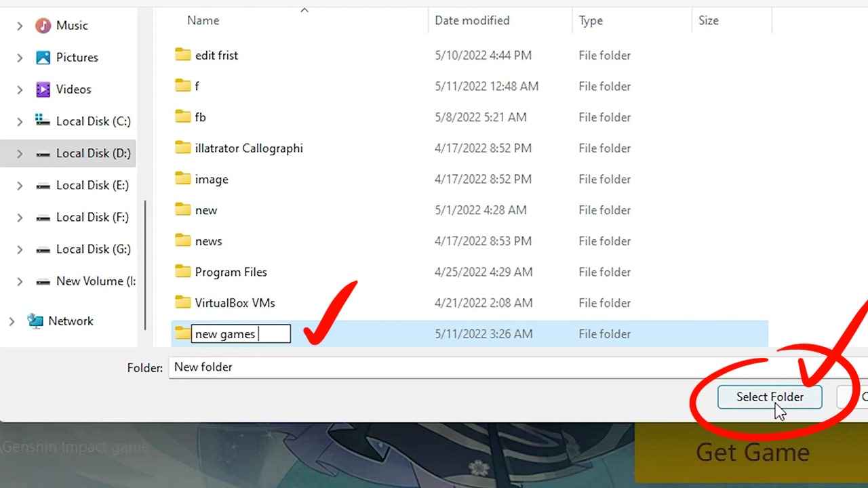The width and height of the screenshot is (868, 488).
Task: Sort the list by Name column header
Action: (203, 20)
